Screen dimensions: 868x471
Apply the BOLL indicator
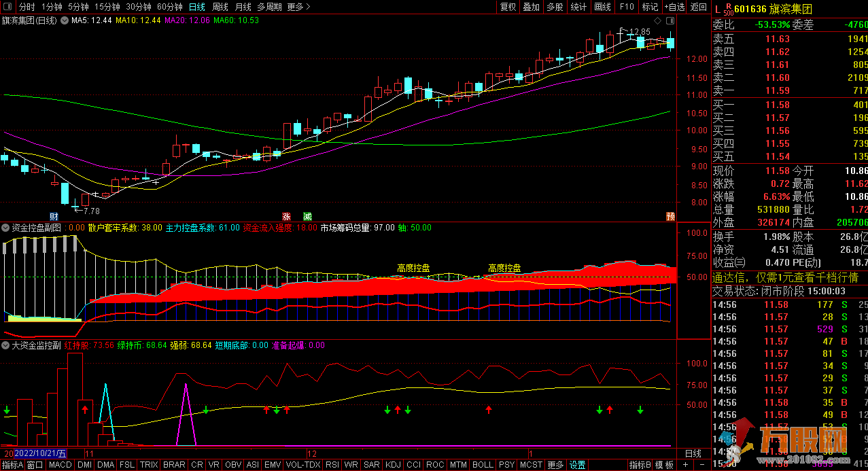(x=483, y=465)
